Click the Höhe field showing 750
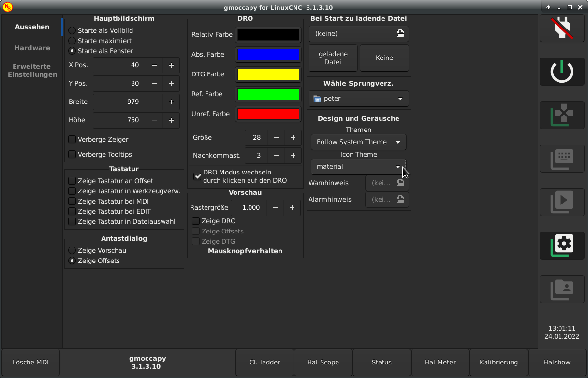 tap(119, 120)
